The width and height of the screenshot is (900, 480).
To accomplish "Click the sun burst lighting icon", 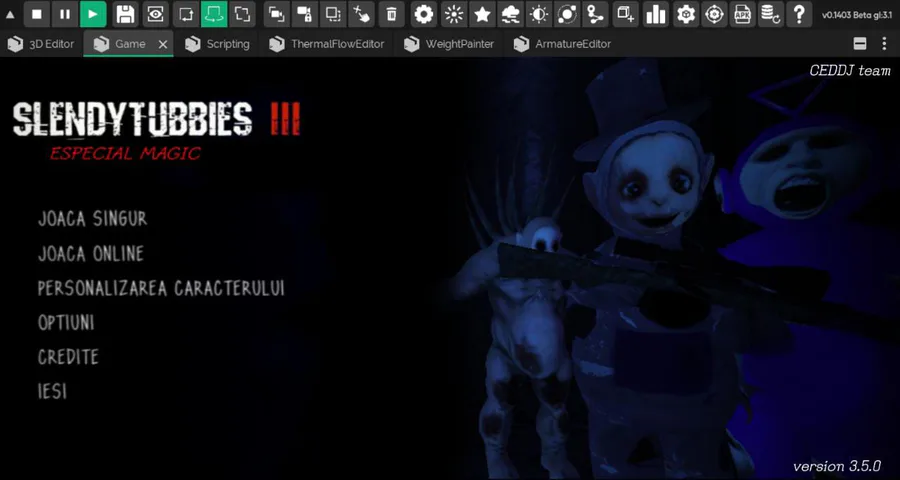I will coord(454,14).
